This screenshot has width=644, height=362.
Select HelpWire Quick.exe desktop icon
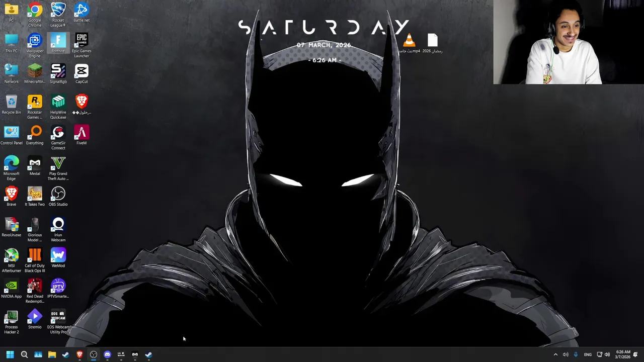tap(58, 107)
